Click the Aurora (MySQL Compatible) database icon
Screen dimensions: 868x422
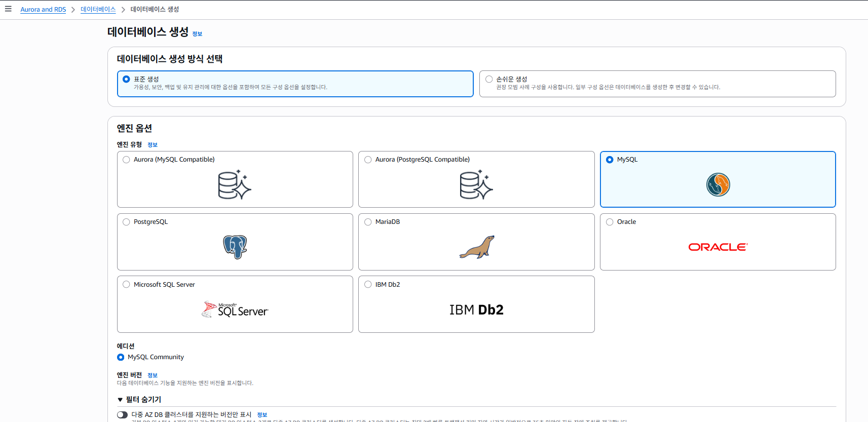coord(235,185)
